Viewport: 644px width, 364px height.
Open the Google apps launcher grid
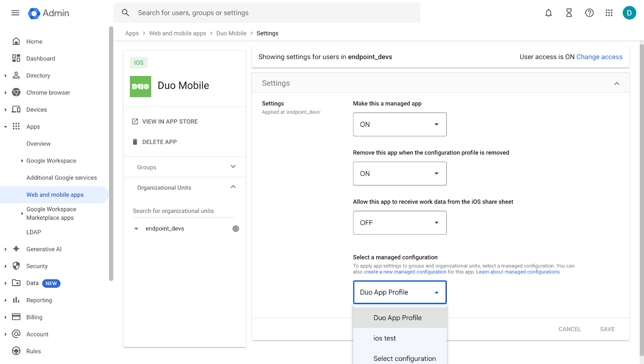pyautogui.click(x=609, y=12)
